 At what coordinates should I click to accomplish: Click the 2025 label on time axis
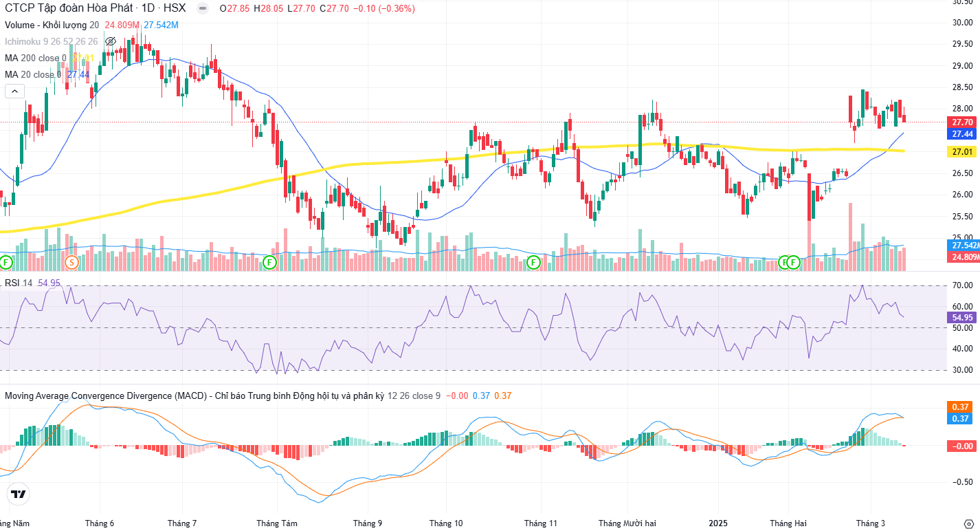pos(717,523)
